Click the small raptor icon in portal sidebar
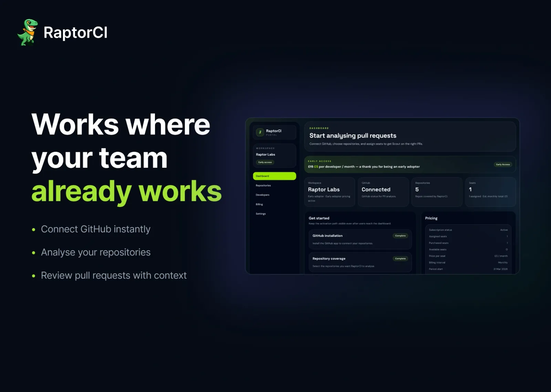 click(x=260, y=132)
